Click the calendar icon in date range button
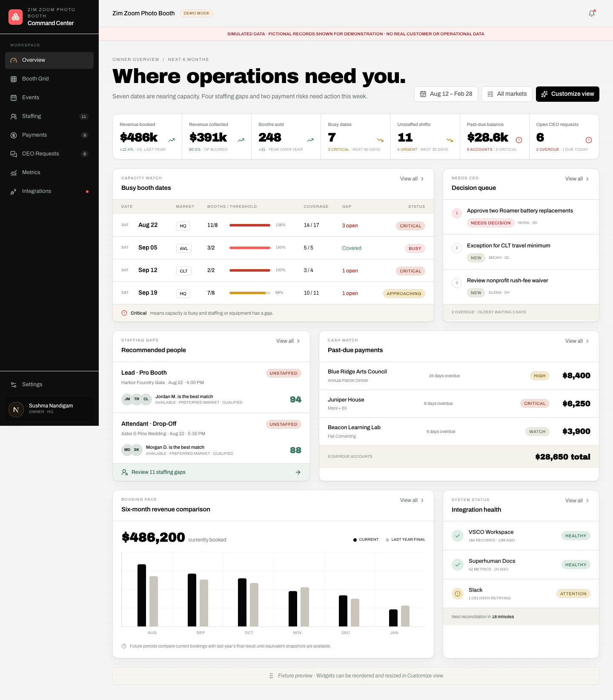The image size is (613, 700). pos(423,94)
